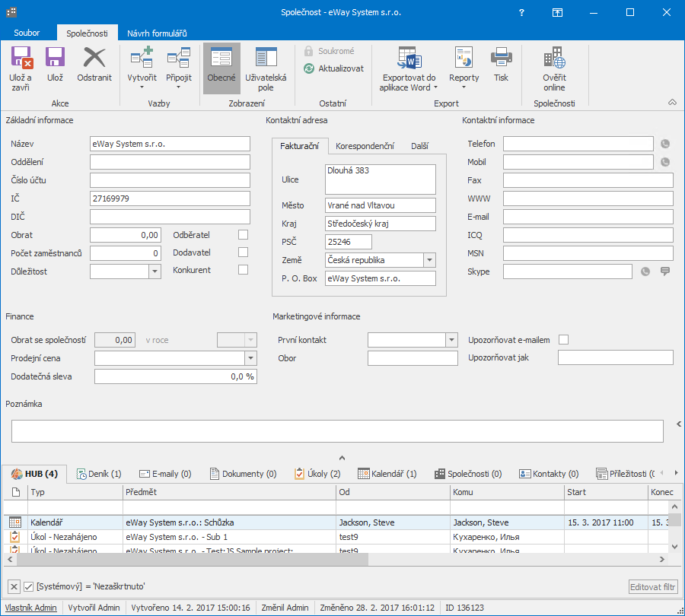Screen dimensions: 685x616
Task: Click the application icon in title bar
Action: pos(11,12)
